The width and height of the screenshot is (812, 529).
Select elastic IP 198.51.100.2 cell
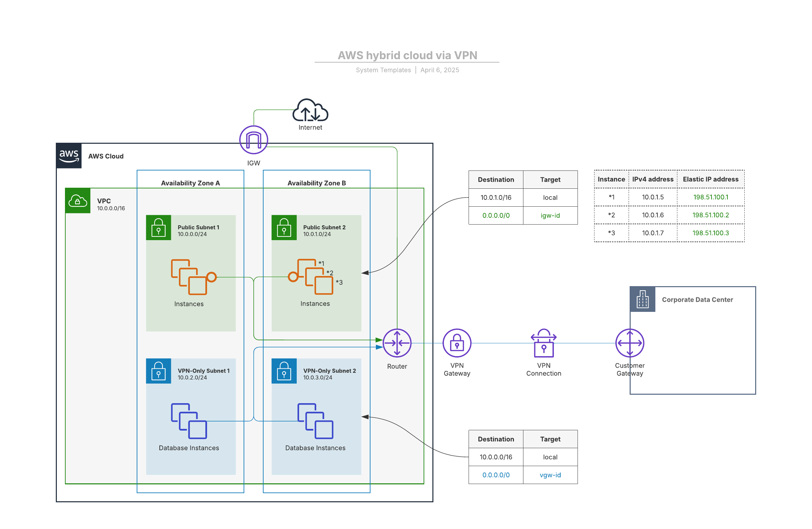coord(710,215)
